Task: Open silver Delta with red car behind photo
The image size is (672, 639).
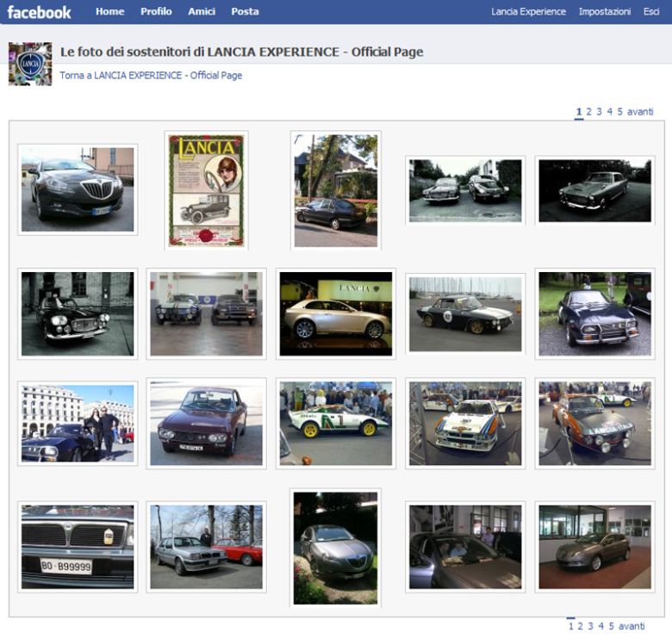Action: click(x=206, y=547)
